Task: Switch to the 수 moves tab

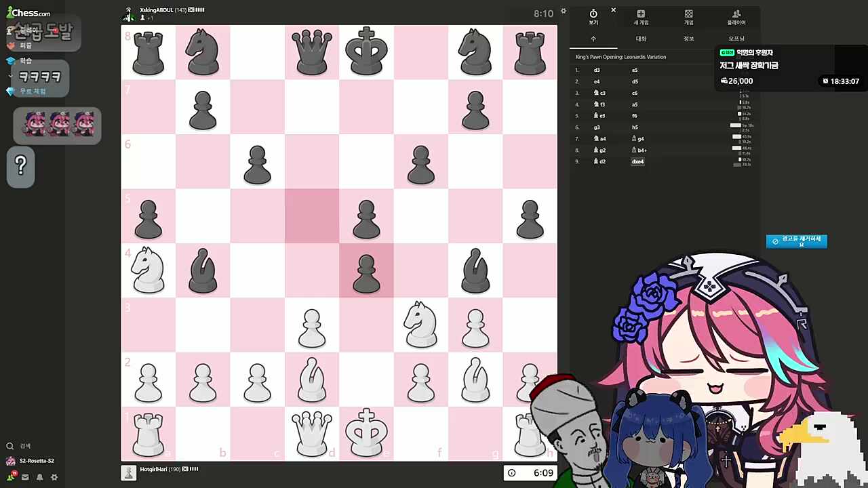Action: [x=593, y=39]
